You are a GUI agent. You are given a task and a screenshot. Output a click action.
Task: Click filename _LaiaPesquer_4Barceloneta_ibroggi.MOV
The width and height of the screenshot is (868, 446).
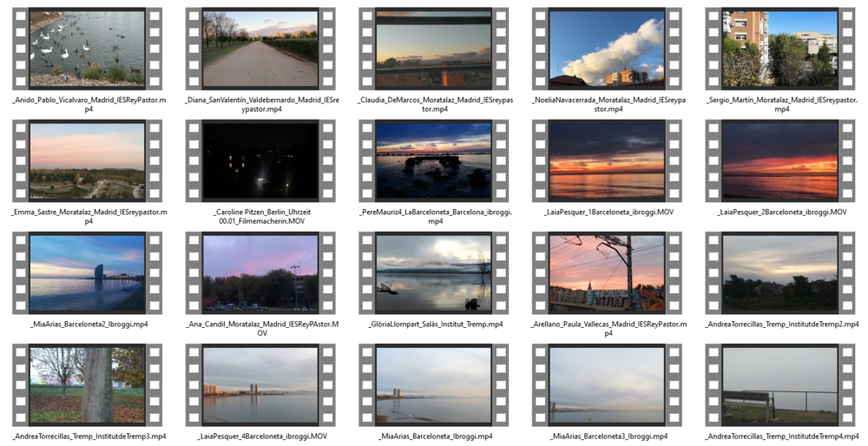pyautogui.click(x=262, y=436)
